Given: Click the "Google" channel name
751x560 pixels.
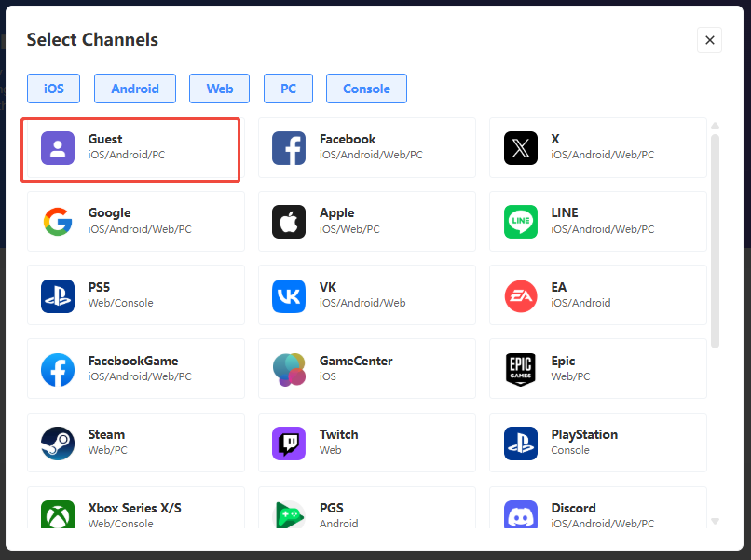Looking at the screenshot, I should coord(109,212).
